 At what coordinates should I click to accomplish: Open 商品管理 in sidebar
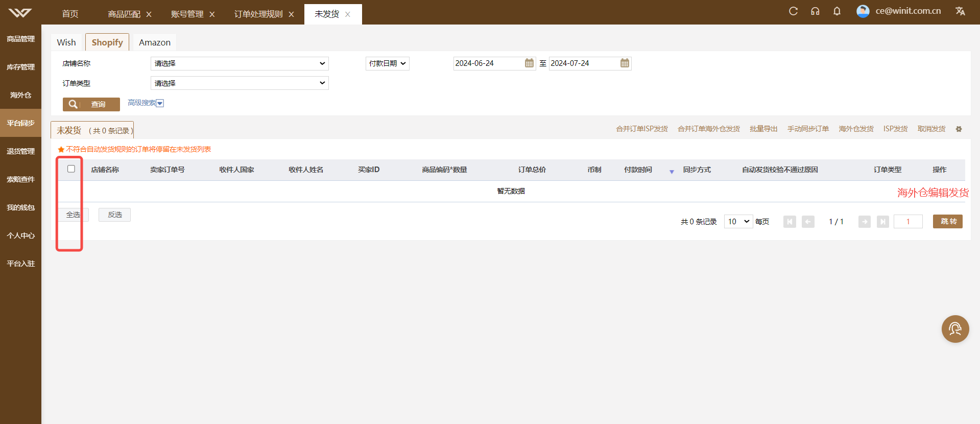click(x=20, y=39)
